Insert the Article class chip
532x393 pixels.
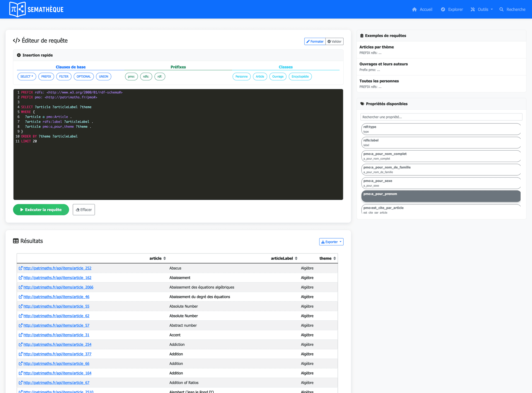tap(260, 77)
